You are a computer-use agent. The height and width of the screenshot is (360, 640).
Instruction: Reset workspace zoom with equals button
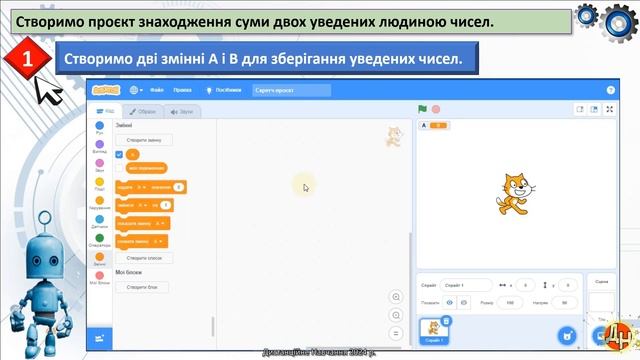click(396, 333)
